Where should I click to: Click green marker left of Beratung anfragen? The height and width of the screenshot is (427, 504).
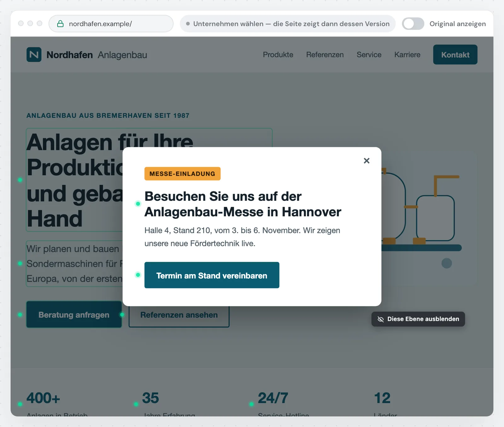pyautogui.click(x=20, y=314)
